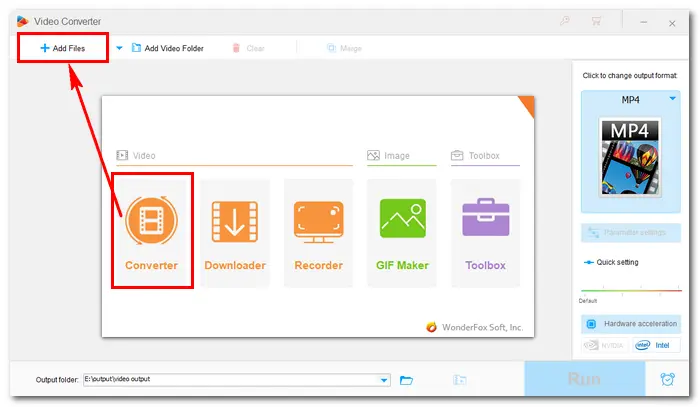
Task: Minimize the Video Converter window
Action: tap(643, 22)
